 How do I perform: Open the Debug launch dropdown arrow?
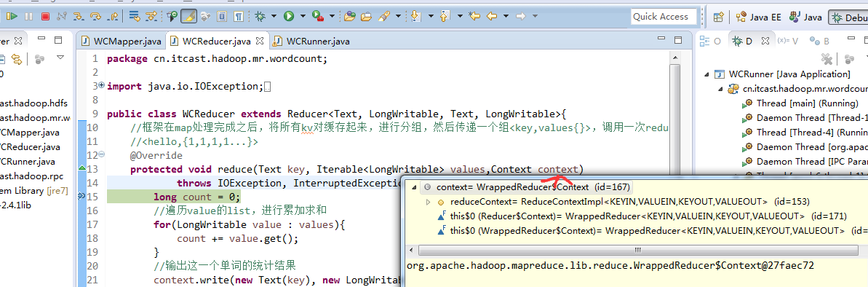[x=274, y=17]
